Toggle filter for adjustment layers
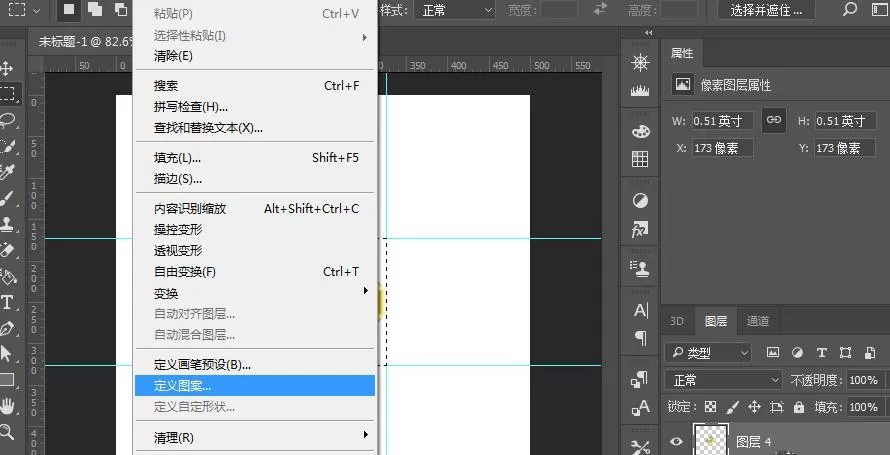Viewport: 890px width, 455px height. pyautogui.click(x=797, y=352)
